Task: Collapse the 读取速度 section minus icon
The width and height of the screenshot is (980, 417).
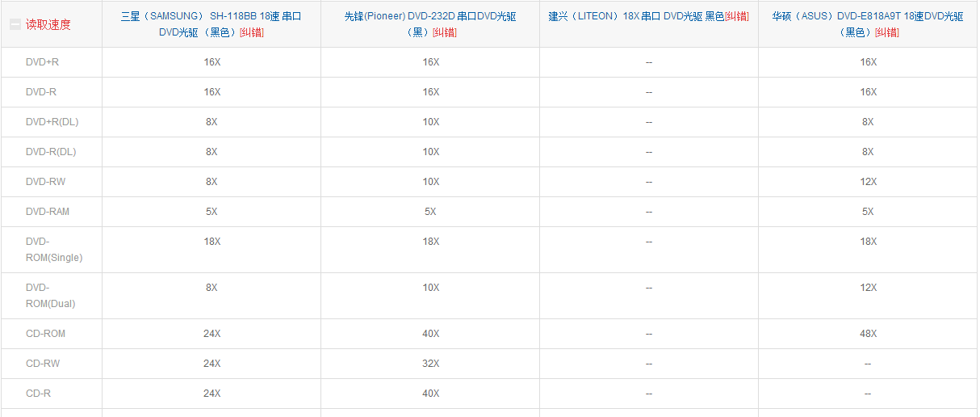Action: [x=15, y=25]
